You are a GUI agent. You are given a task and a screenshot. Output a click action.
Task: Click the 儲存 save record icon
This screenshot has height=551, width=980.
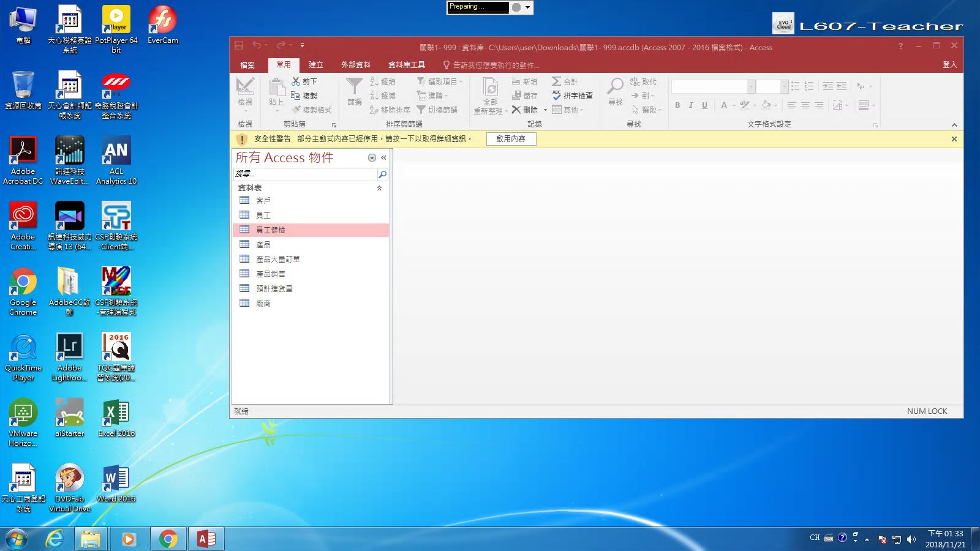tap(516, 96)
